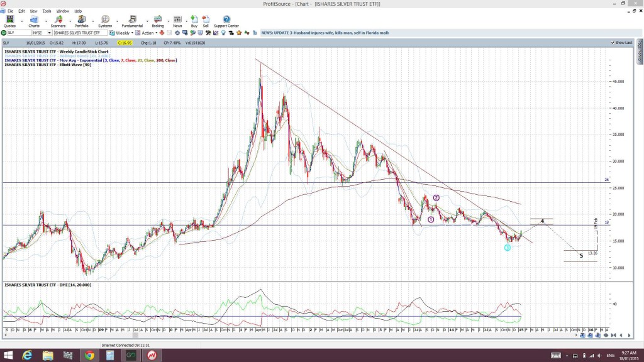Click the chart compress bow-tie icon

point(614,336)
